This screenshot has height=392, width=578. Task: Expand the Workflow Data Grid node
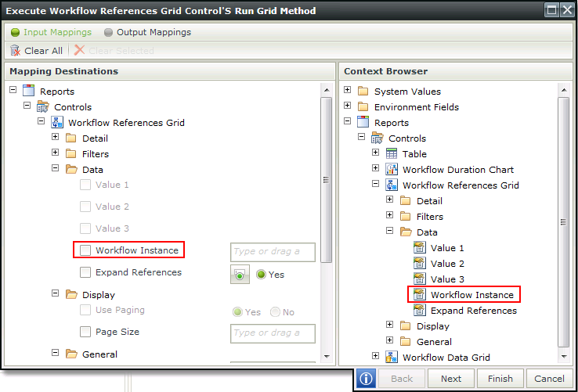pyautogui.click(x=376, y=355)
